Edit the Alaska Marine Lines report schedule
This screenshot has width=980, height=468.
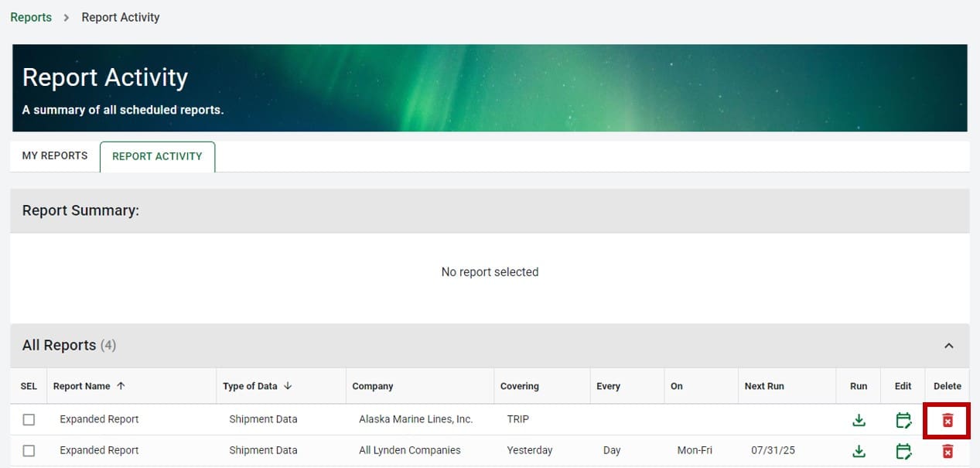tap(903, 419)
